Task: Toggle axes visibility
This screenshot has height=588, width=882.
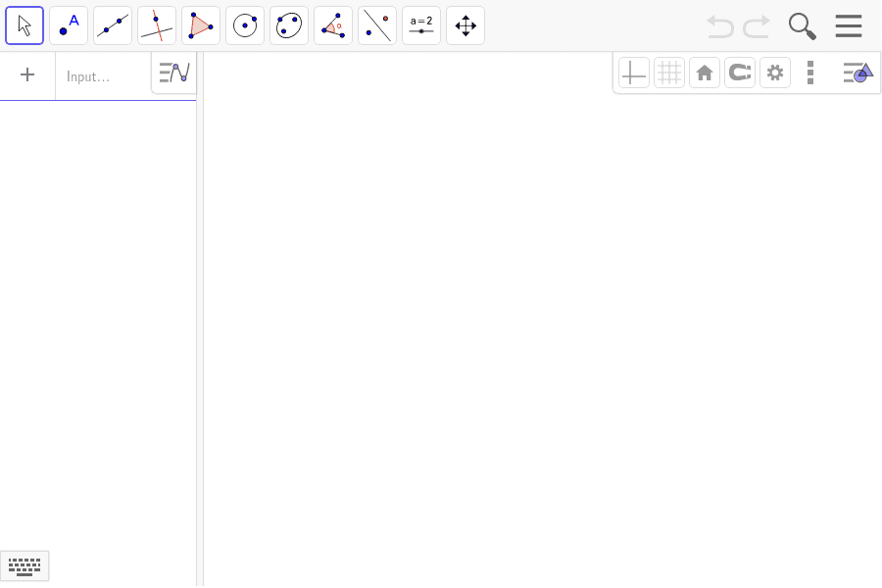Action: 634,73
